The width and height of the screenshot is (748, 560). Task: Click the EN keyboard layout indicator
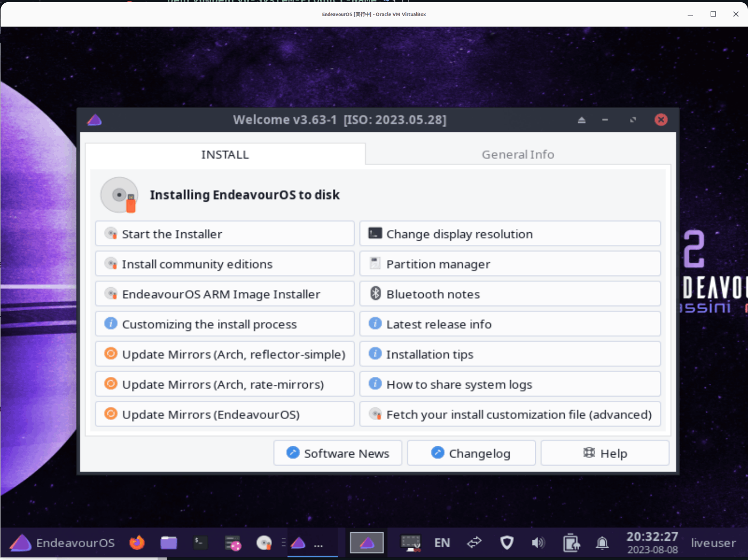pyautogui.click(x=442, y=543)
